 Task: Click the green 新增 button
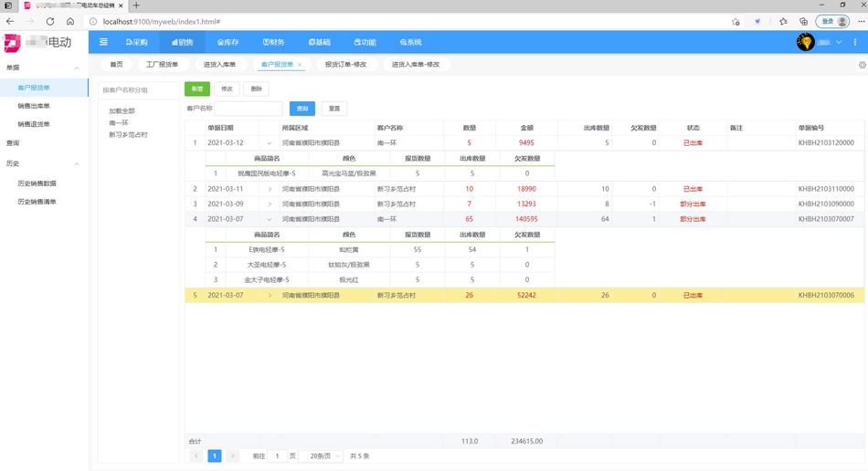tap(197, 89)
